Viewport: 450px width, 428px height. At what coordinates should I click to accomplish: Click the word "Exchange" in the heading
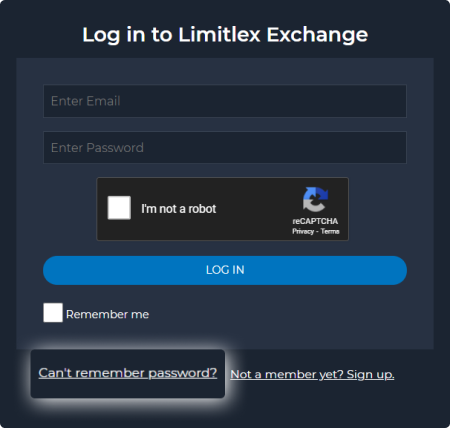317,35
